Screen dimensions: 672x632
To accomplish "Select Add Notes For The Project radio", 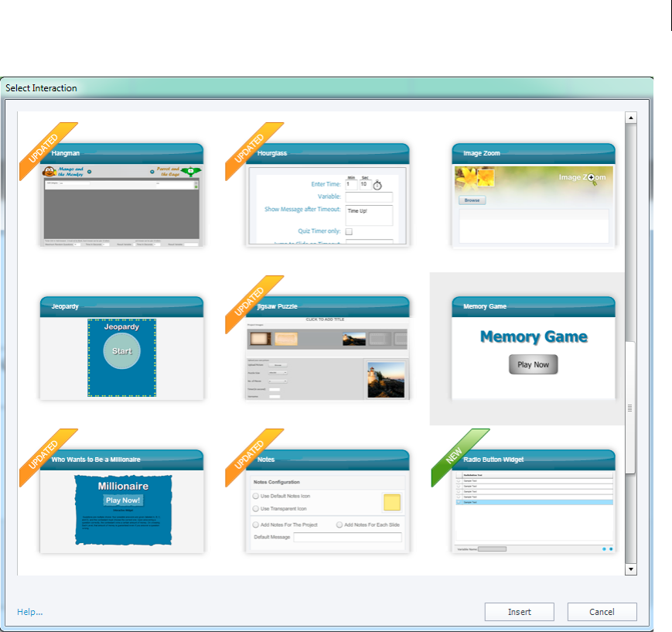I will click(256, 524).
